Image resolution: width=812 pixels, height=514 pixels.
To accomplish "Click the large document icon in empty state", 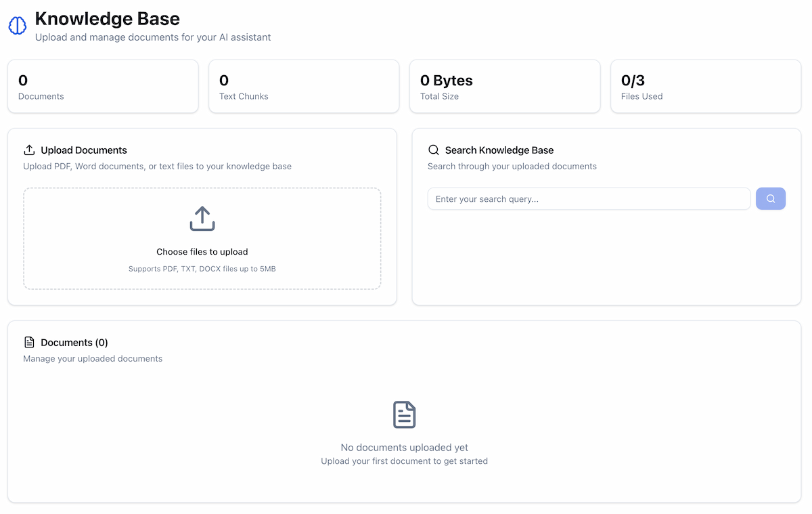I will coord(404,414).
